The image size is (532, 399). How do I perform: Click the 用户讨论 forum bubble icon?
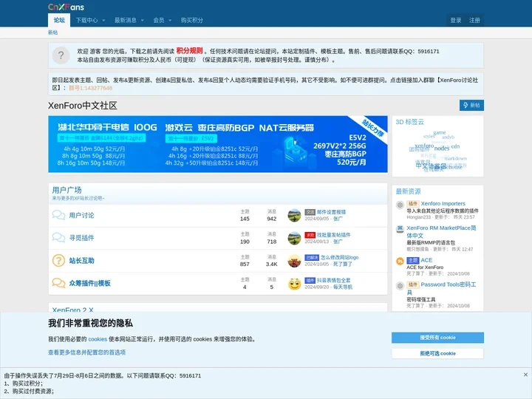point(58,215)
